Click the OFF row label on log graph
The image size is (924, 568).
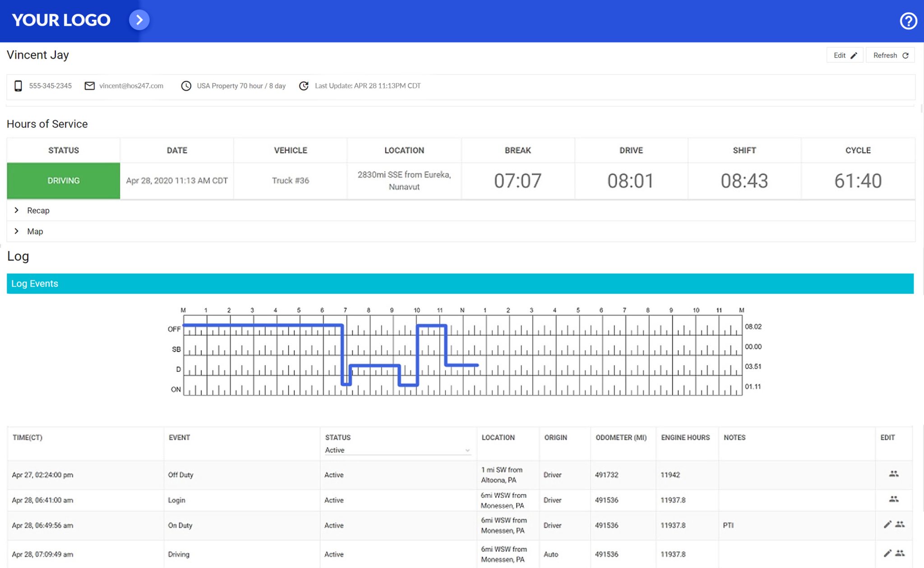click(174, 329)
